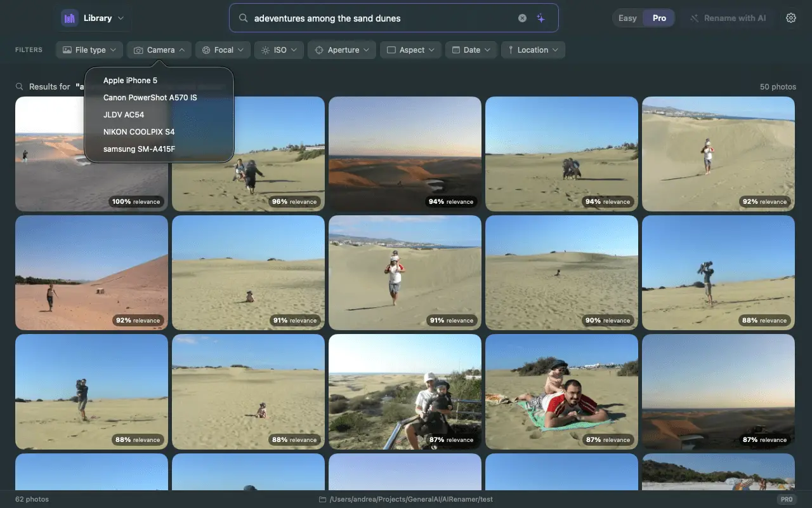Open the Location filter dropdown
The height and width of the screenshot is (508, 812).
click(533, 50)
